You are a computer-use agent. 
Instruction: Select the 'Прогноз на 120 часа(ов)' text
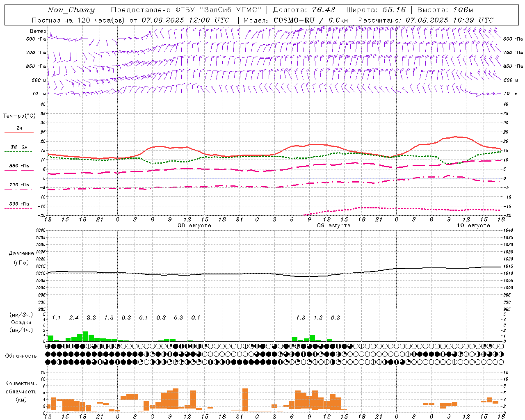click(78, 20)
